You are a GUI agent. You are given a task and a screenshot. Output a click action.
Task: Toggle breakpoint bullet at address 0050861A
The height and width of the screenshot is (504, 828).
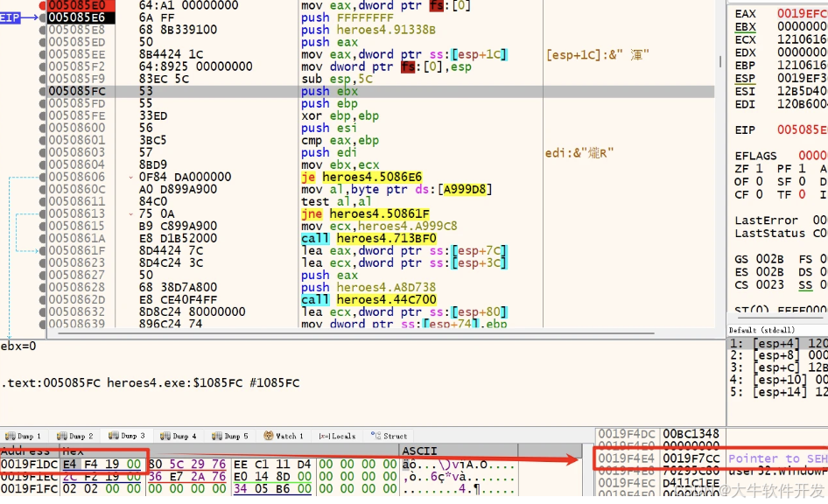coord(42,238)
